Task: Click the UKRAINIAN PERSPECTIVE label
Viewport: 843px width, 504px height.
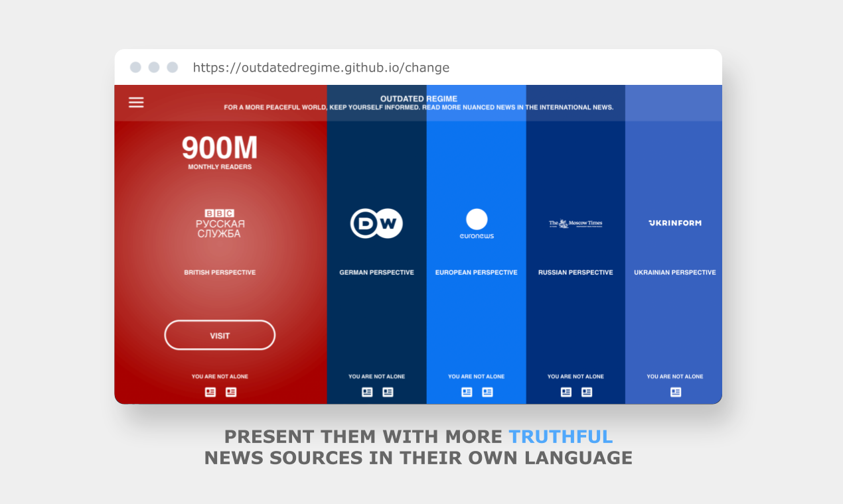Action: tap(674, 272)
